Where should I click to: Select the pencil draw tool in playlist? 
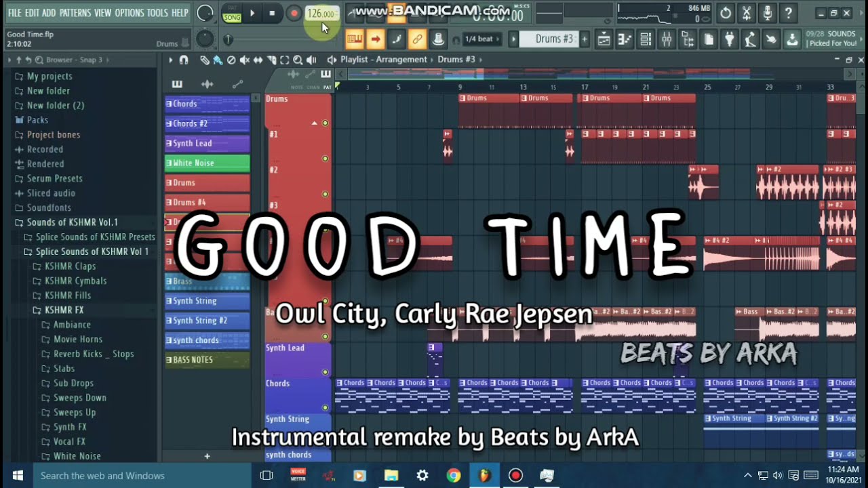(204, 60)
